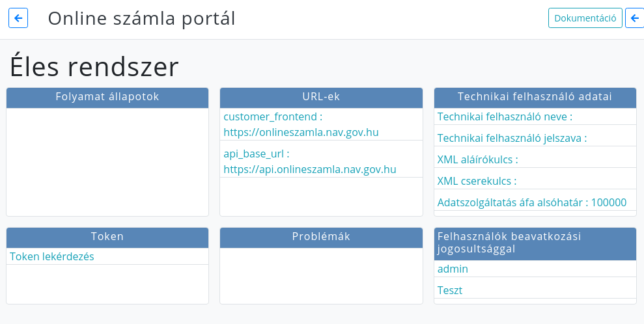Click the Technikai felhasználó adatai header

[535, 98]
